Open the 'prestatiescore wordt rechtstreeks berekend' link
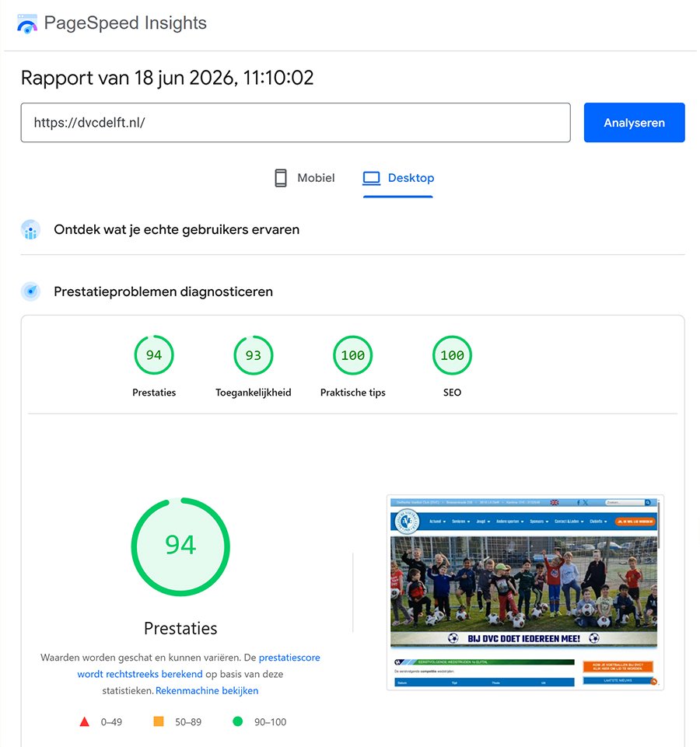 [198, 665]
